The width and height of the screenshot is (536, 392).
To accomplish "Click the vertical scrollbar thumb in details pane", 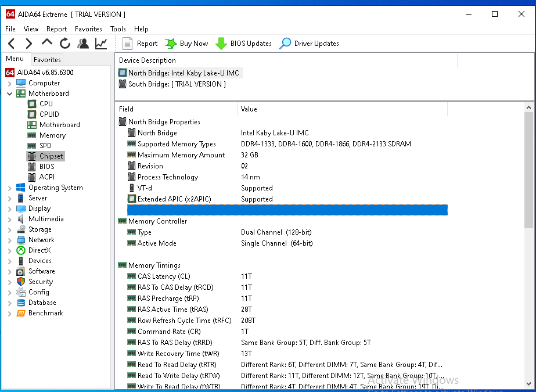I will [x=529, y=170].
